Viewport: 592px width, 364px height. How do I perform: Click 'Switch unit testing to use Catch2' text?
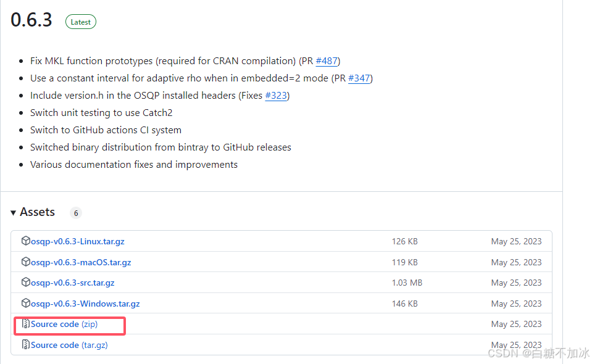click(101, 113)
